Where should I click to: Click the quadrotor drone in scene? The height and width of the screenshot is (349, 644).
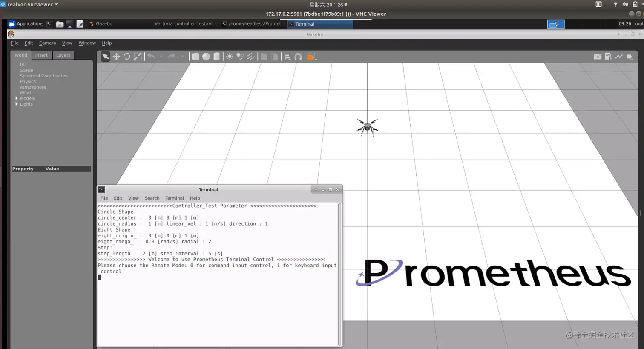367,127
